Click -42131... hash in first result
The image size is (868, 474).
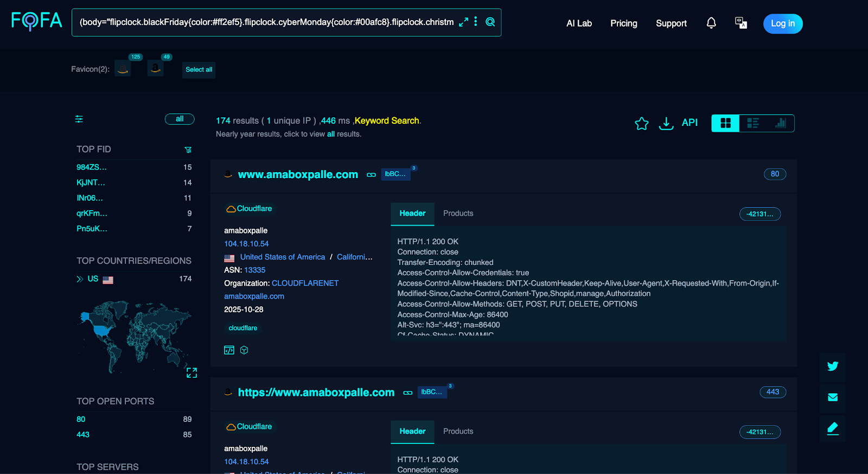760,214
